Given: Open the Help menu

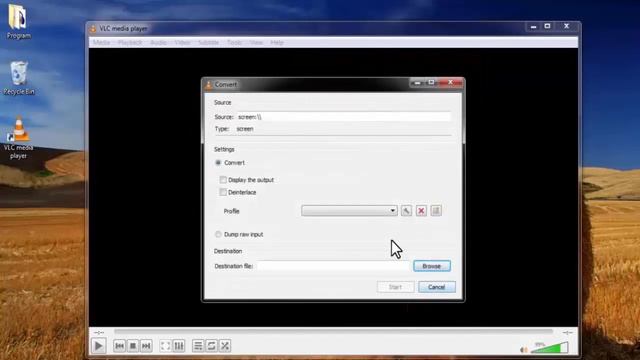Looking at the screenshot, I should 277,42.
